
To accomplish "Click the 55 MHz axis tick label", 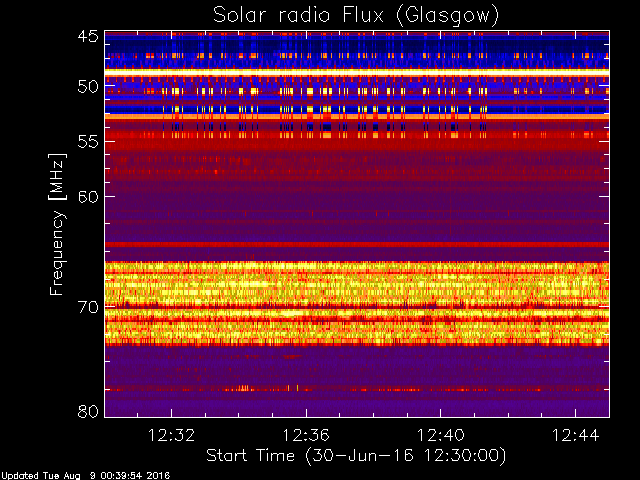I will (88, 142).
